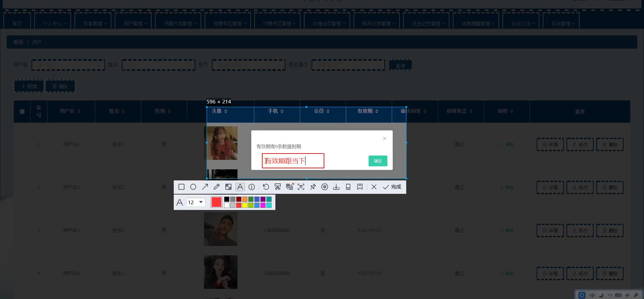Image resolution: width=644 pixels, height=299 pixels.
Task: Select the arrow annotation tool
Action: 205,187
